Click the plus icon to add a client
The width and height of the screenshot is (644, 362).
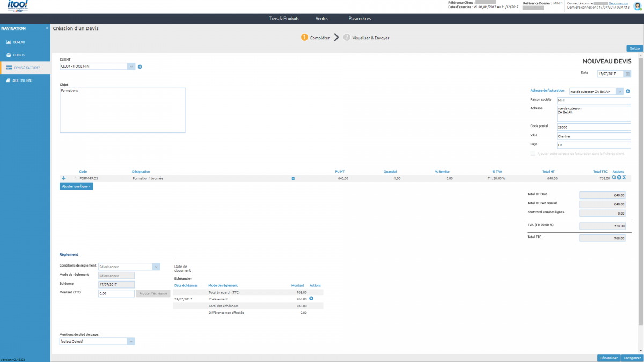point(140,67)
